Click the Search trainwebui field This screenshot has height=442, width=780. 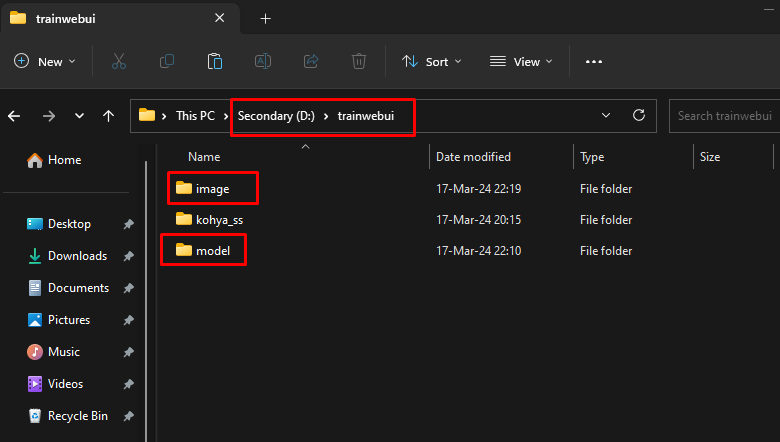click(725, 116)
